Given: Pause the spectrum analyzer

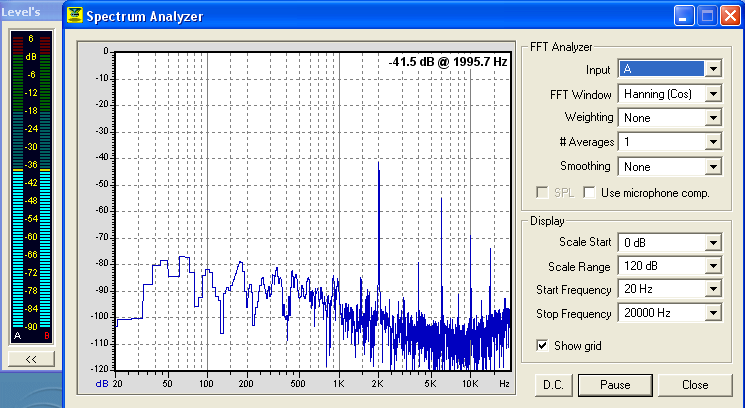Looking at the screenshot, I should click(x=615, y=385).
